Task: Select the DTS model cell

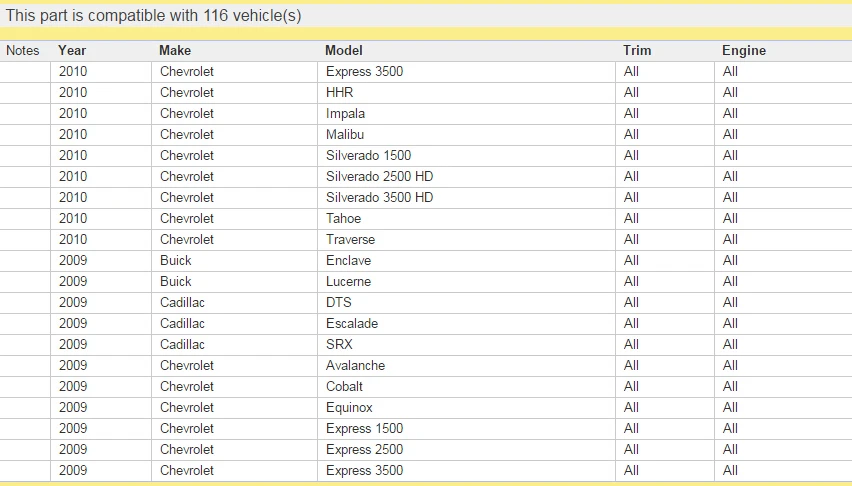Action: click(x=466, y=302)
